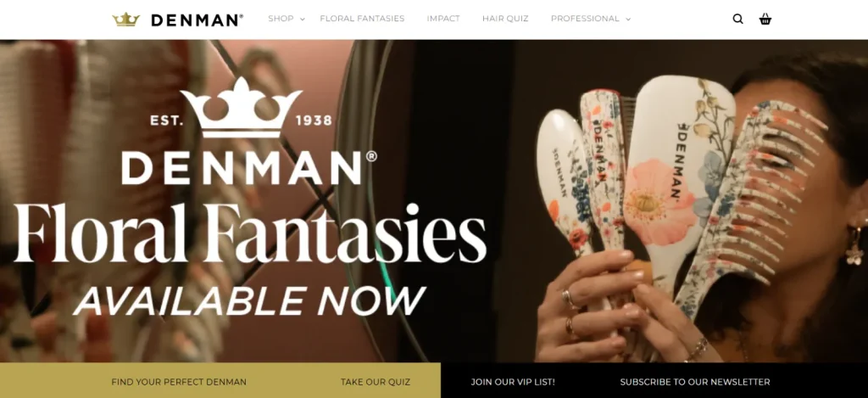Image resolution: width=868 pixels, height=398 pixels.
Task: Click SUBSCRIBE TO OUR NEWSLETTER
Action: 695,382
